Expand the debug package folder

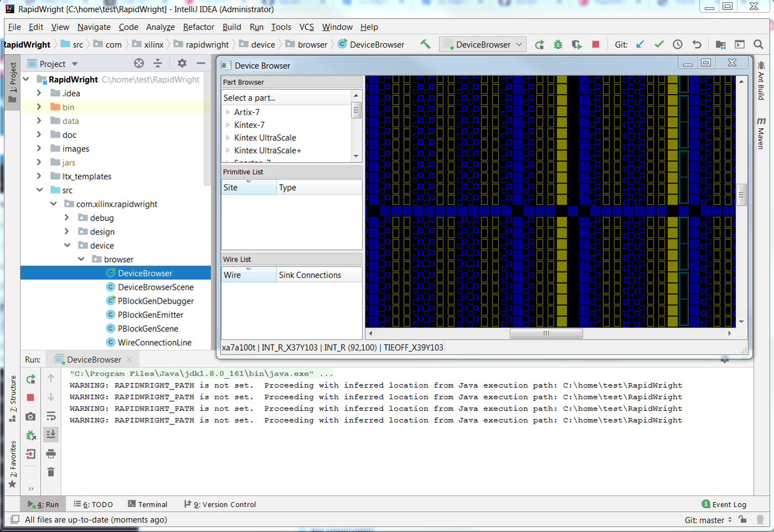[x=67, y=218]
